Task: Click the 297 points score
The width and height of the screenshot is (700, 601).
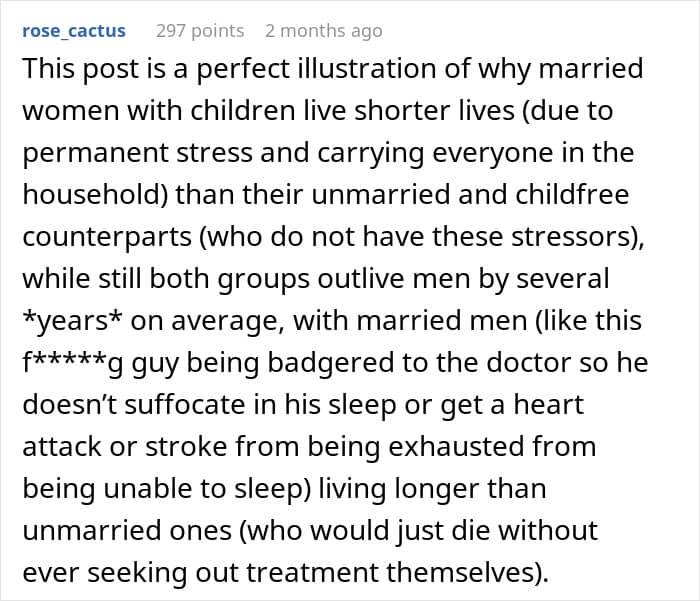Action: [x=200, y=31]
